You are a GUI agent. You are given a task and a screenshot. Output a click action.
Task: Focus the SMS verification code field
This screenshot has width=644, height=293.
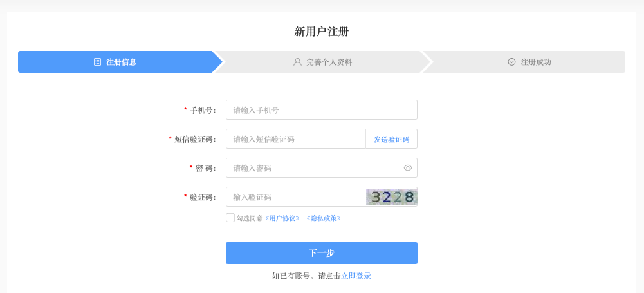(296, 139)
